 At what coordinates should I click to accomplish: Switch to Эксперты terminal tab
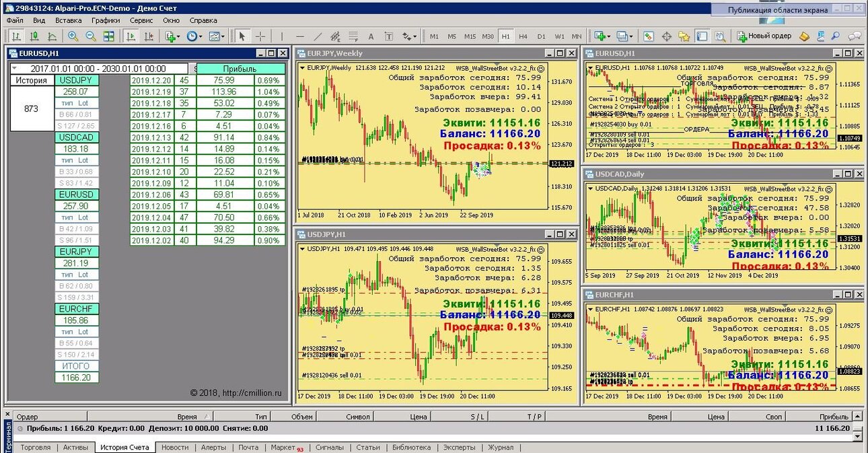click(x=459, y=448)
